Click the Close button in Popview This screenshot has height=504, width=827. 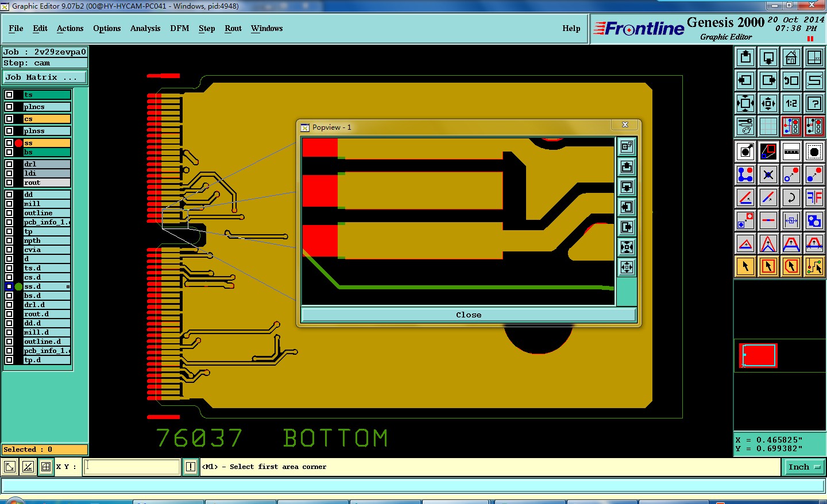[469, 315]
